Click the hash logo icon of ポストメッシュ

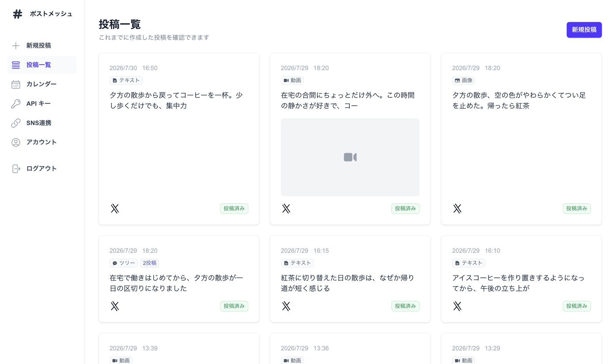point(17,14)
